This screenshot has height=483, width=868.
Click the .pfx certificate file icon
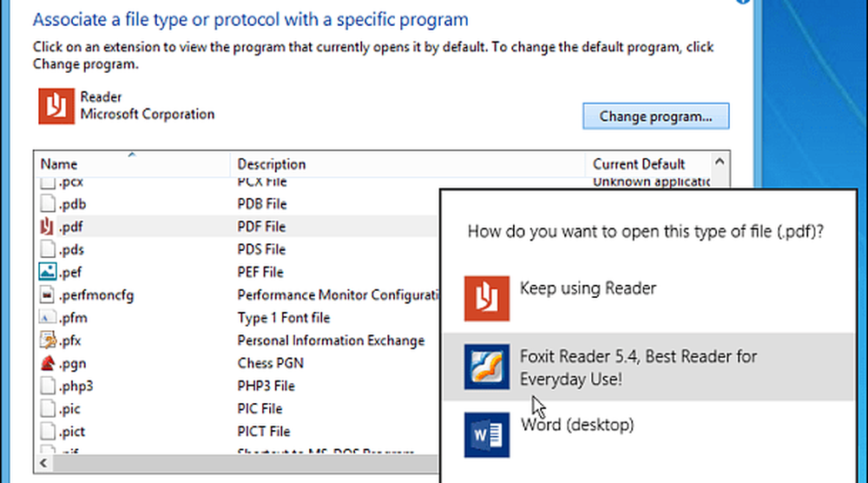48,341
